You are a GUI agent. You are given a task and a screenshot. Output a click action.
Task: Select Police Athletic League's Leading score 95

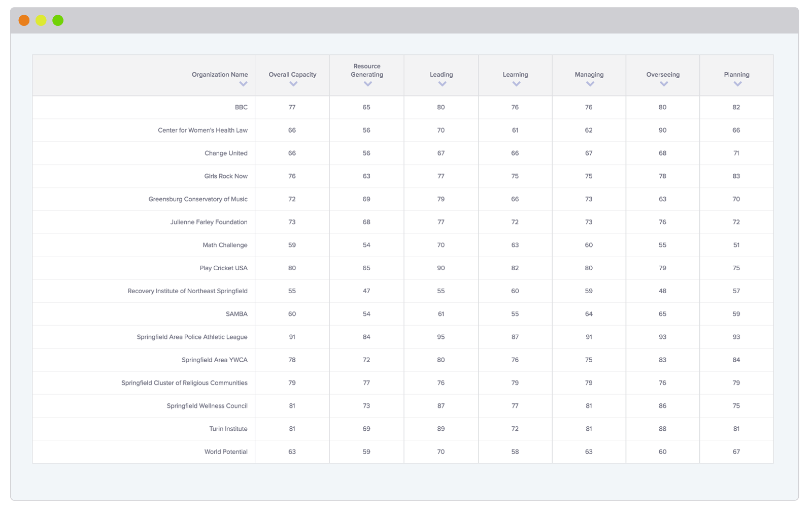(x=441, y=337)
